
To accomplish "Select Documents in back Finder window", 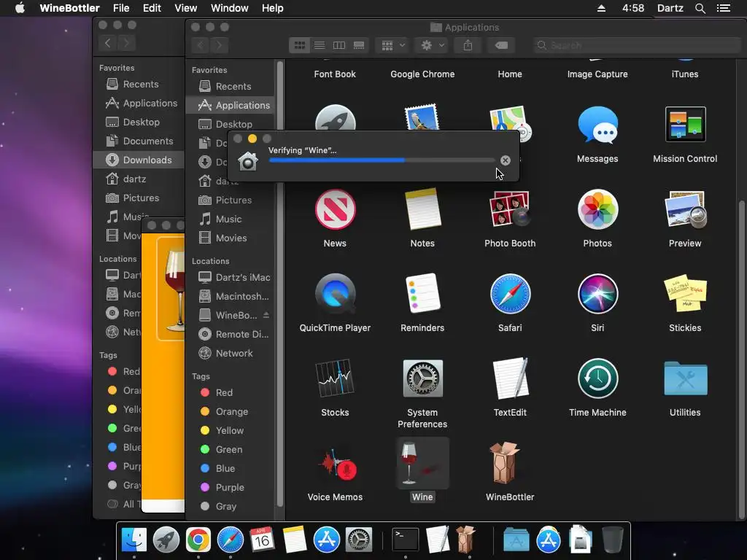I will [139, 141].
